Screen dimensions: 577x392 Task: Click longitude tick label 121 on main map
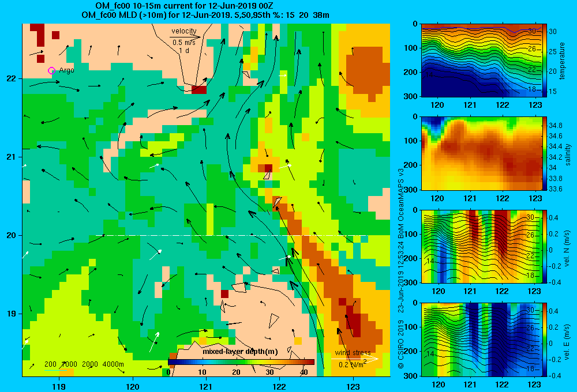pyautogui.click(x=206, y=386)
